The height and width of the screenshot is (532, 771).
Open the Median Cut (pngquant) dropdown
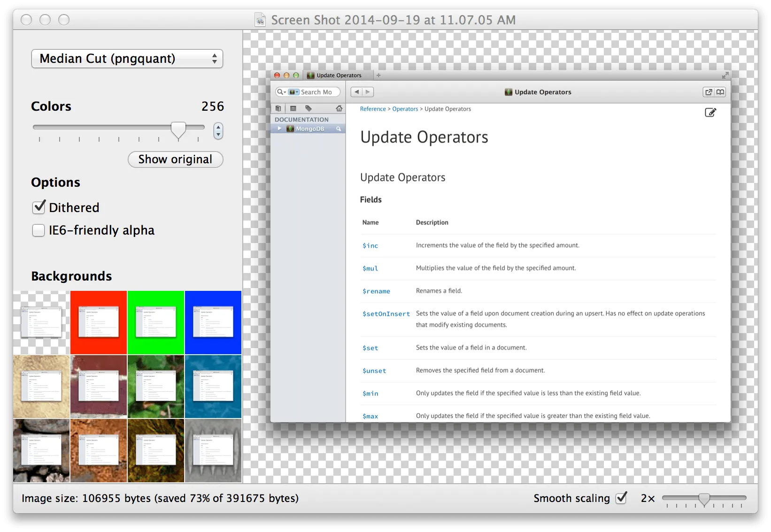point(127,59)
